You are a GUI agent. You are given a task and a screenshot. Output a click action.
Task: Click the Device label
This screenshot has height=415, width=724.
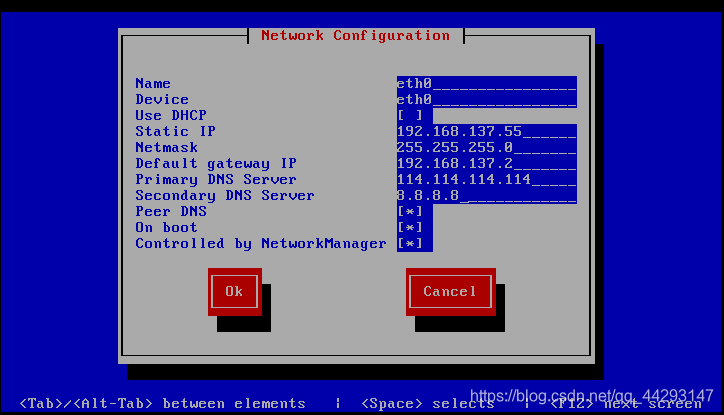(162, 100)
